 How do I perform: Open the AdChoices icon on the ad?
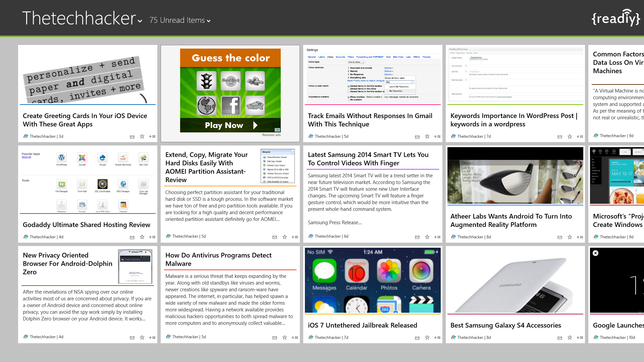277,130
